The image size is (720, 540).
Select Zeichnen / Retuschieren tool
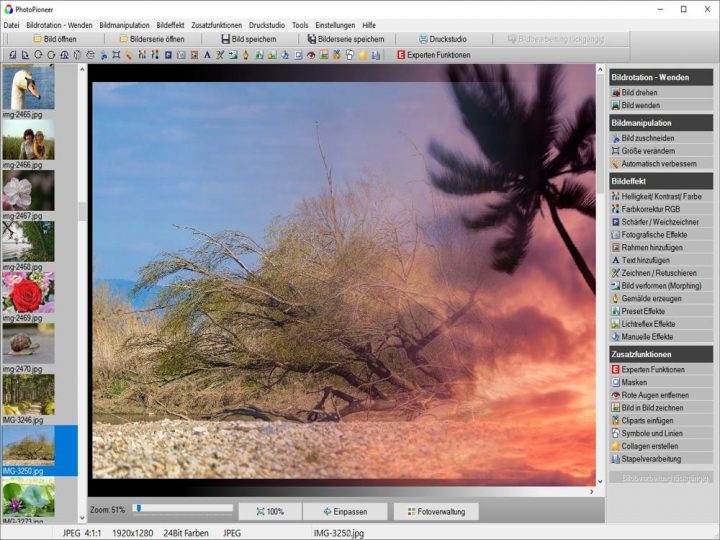(659, 273)
